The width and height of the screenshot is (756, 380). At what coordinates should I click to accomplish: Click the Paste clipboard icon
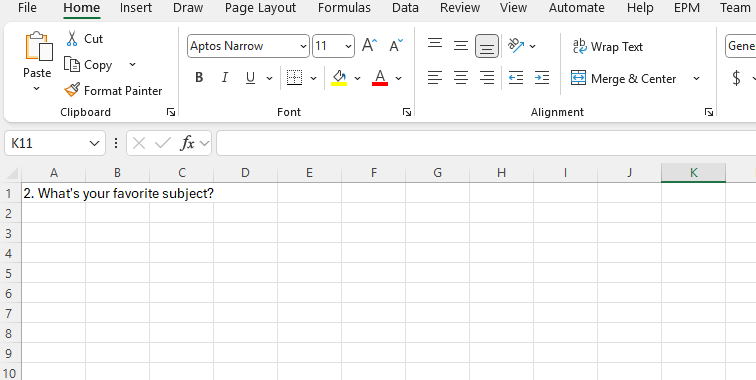tap(38, 47)
